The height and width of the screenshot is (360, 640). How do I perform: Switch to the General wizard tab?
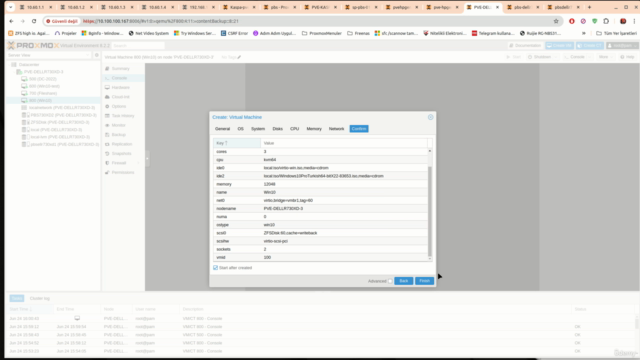[x=222, y=129]
